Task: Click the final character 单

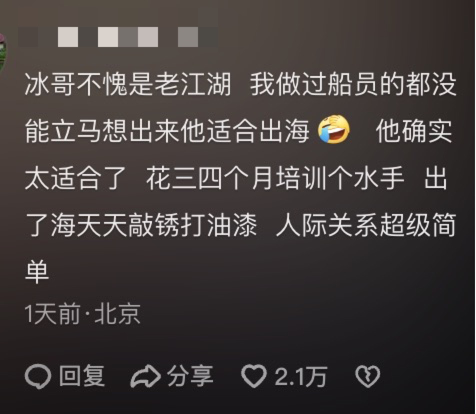Action: point(37,272)
